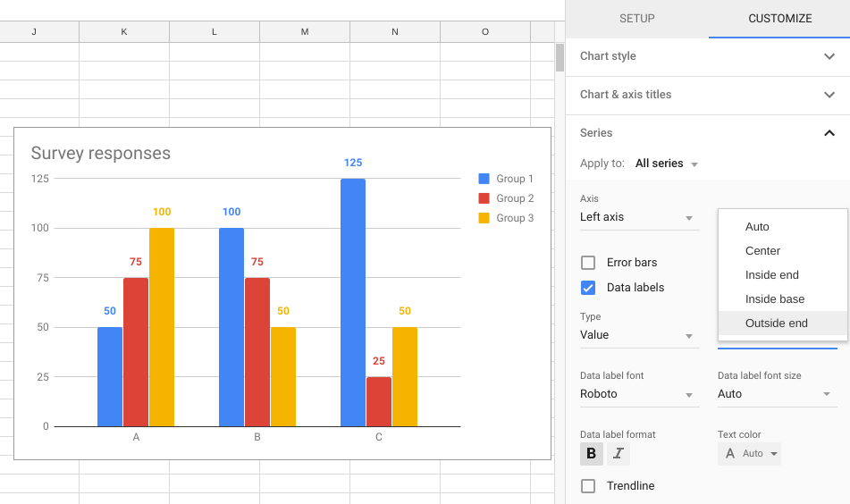Click the yellow 50 bar in category C

coord(405,376)
